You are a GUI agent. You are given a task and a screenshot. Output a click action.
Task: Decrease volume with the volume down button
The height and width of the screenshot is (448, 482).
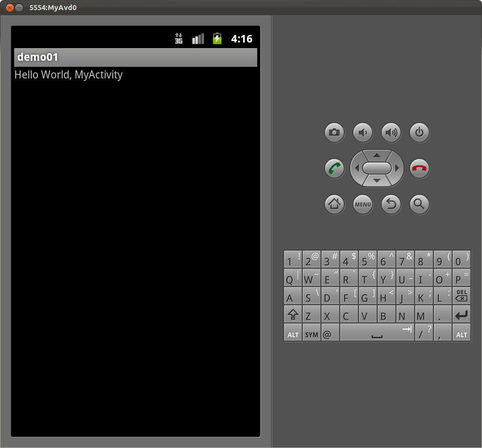363,132
